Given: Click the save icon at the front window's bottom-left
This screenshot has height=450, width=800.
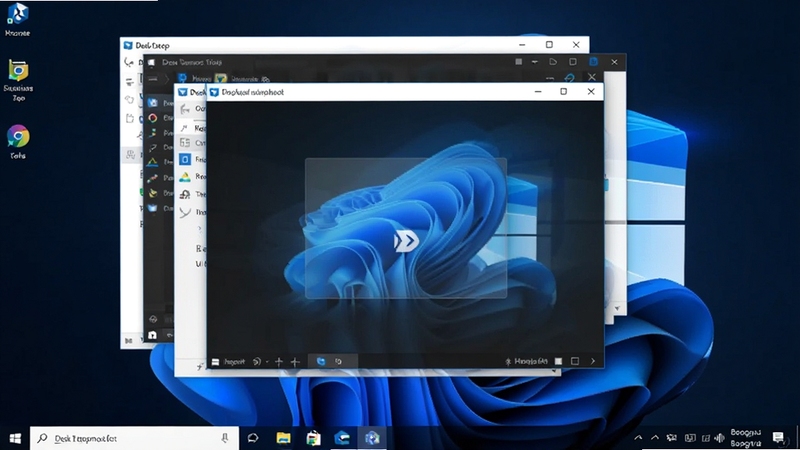Looking at the screenshot, I should (215, 362).
